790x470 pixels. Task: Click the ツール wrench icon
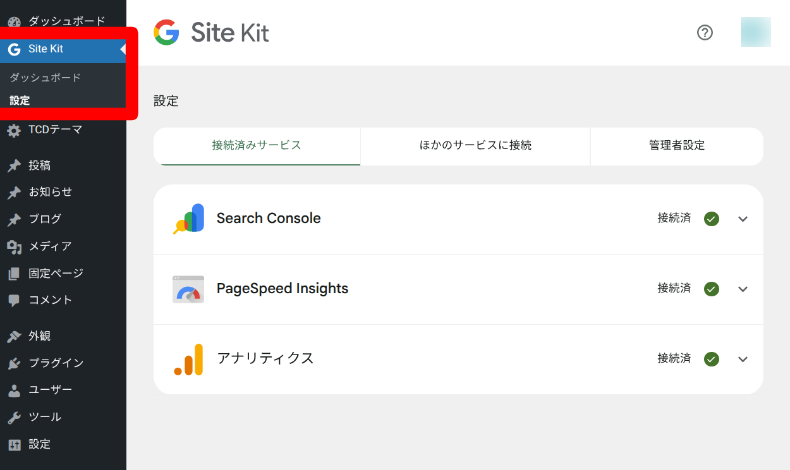pyautogui.click(x=14, y=418)
